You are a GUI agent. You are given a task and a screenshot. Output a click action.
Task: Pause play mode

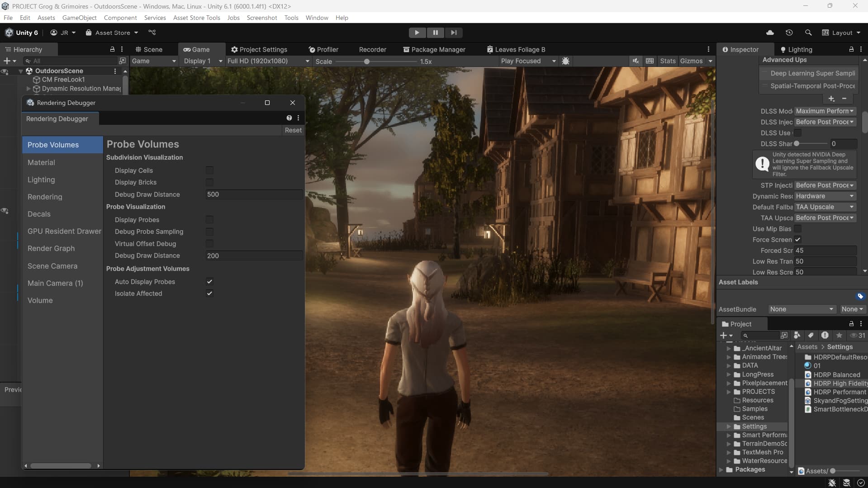coord(435,33)
